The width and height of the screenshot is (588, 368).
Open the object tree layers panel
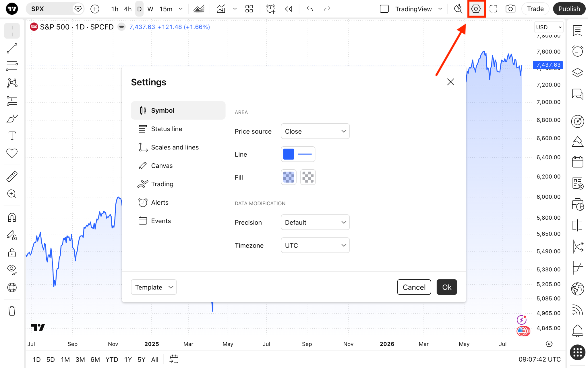577,72
